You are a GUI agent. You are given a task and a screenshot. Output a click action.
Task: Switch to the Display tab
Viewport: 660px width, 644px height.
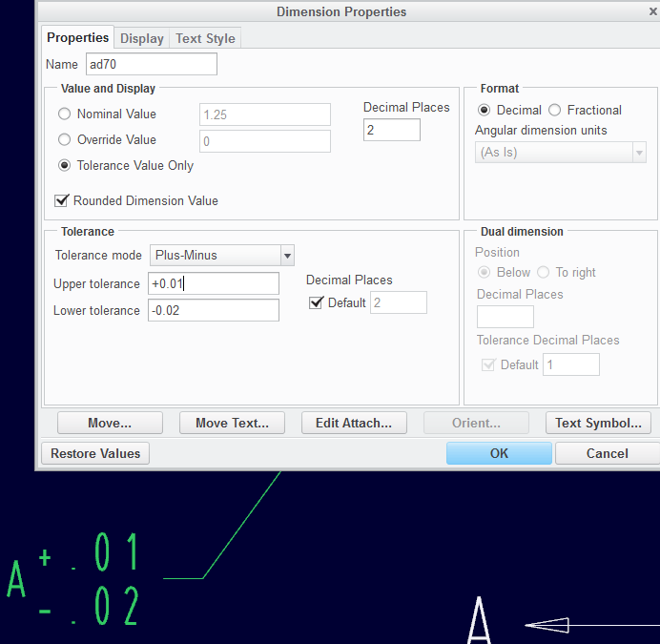[x=142, y=38]
